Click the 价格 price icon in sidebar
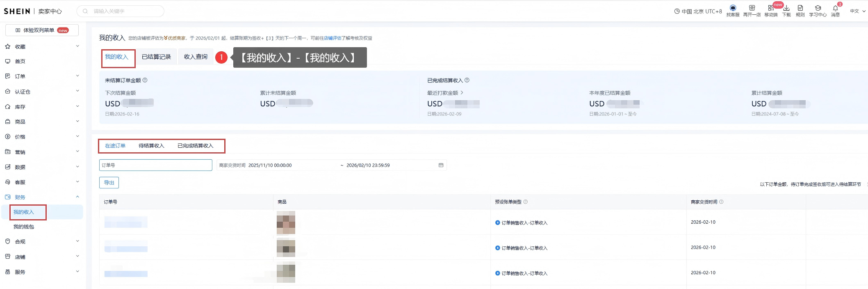This screenshot has height=289, width=868. 7,137
